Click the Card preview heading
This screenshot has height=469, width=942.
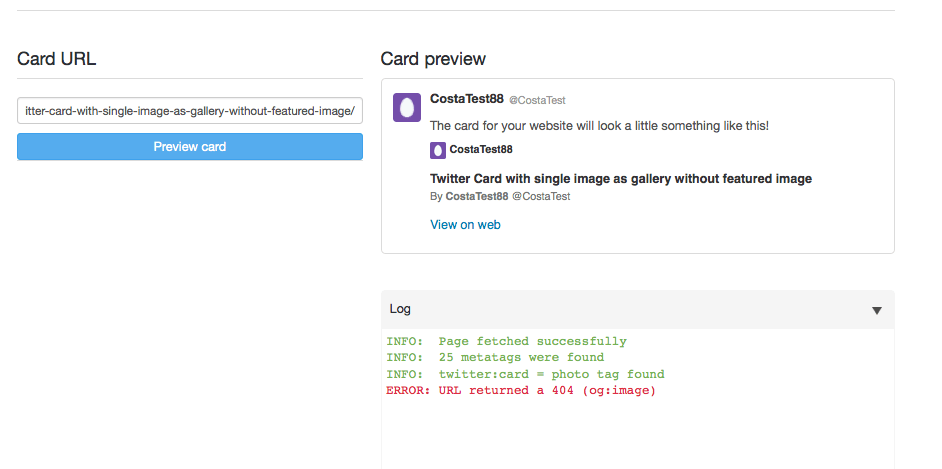click(433, 59)
